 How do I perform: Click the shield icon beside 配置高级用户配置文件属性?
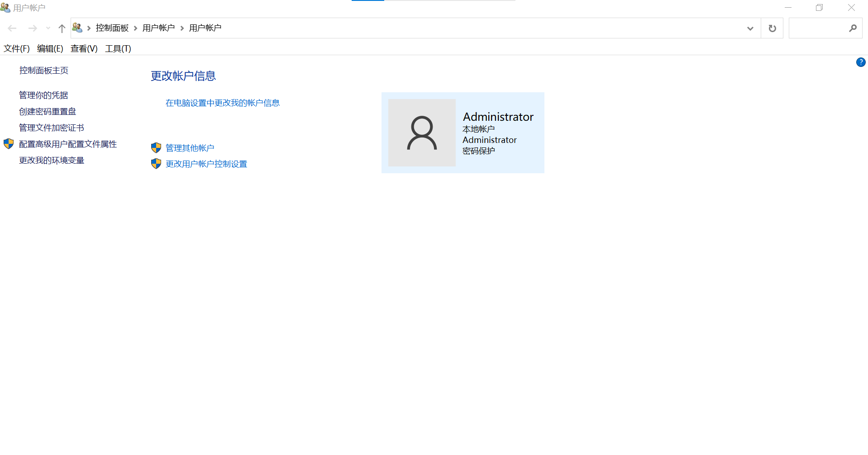(9, 144)
